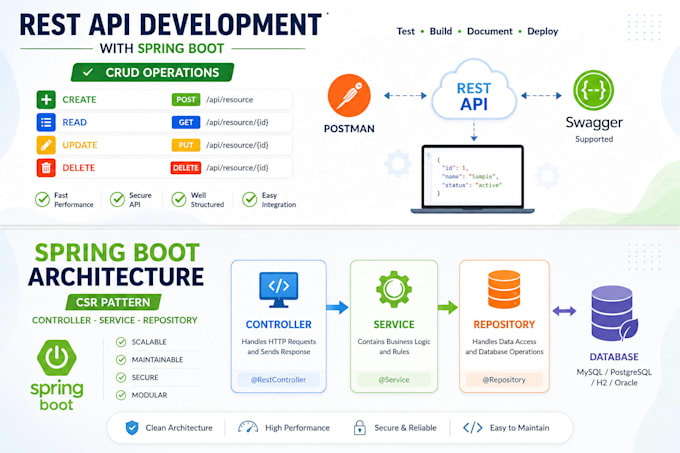
Task: Click the green plus CREATE icon
Action: [46, 100]
